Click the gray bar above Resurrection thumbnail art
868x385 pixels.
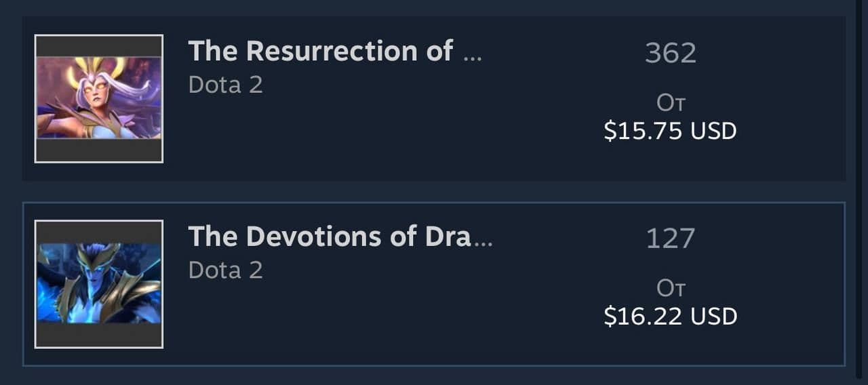click(99, 46)
